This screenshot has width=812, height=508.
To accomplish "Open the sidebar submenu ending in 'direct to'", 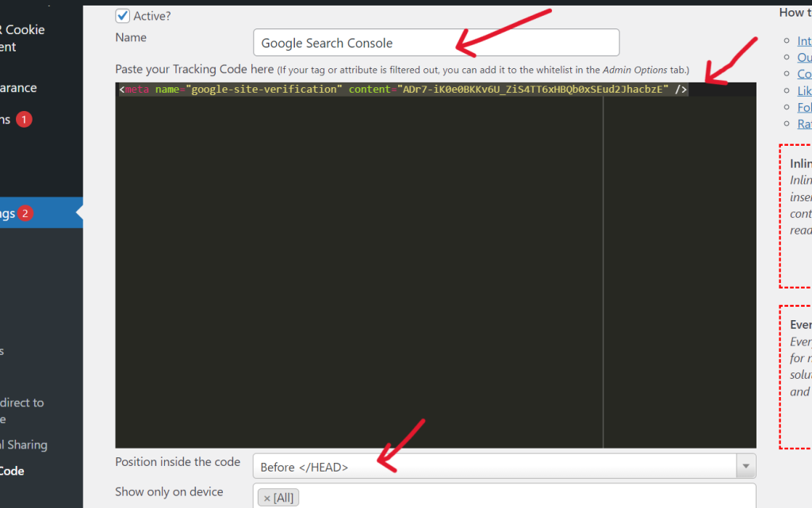I will point(21,411).
